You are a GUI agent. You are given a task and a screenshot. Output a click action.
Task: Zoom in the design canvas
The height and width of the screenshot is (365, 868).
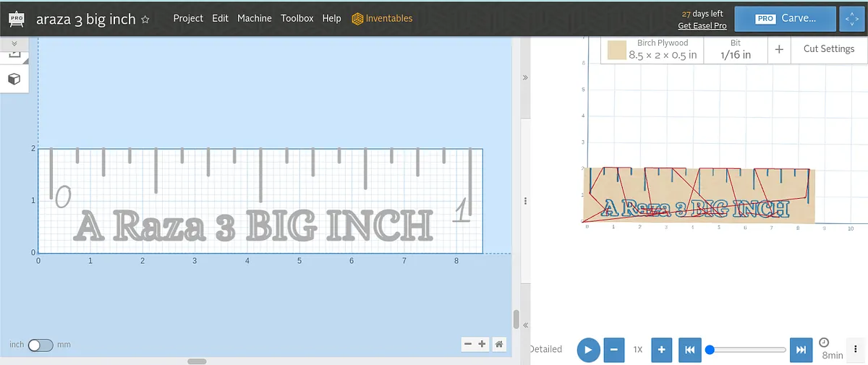tap(482, 344)
